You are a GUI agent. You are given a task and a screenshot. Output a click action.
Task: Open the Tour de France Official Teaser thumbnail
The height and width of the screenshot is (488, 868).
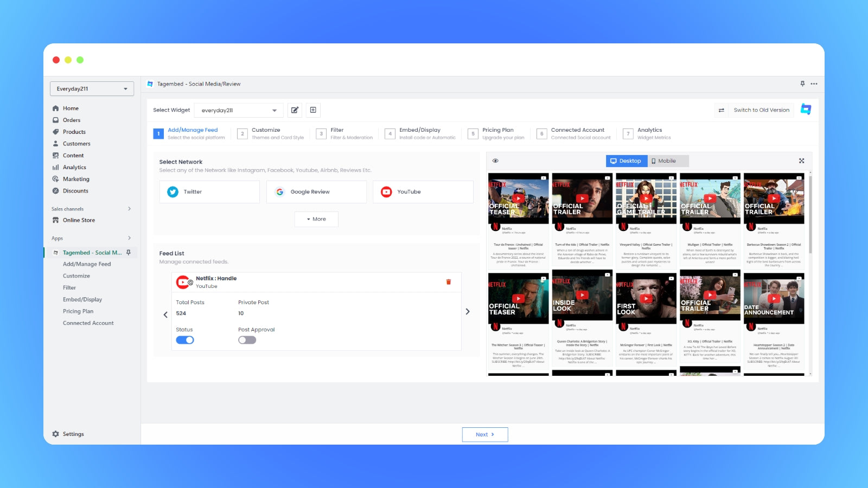tap(518, 198)
